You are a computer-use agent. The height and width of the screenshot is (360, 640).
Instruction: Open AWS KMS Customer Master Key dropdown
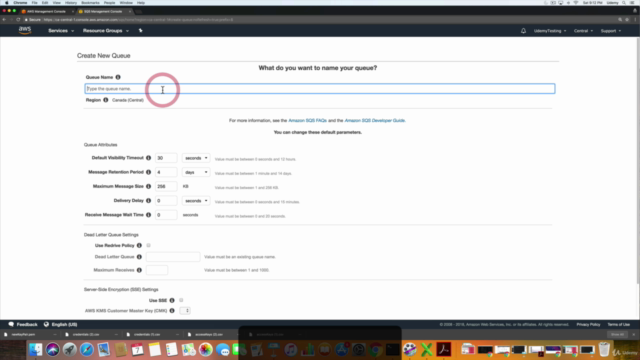click(x=185, y=311)
